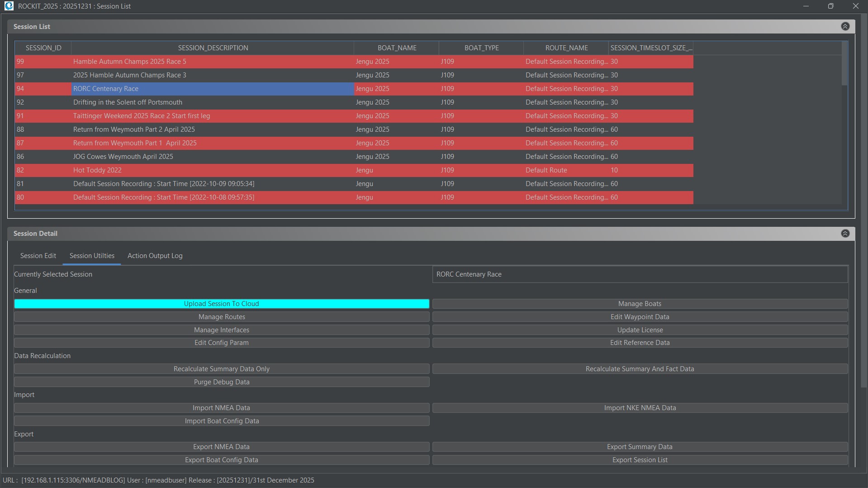Sort by SESSION_ID column header

point(43,48)
